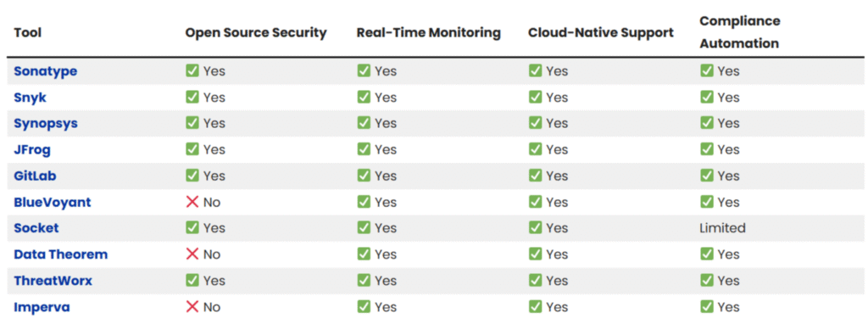Open the BlueVoyant tool link

52,202
